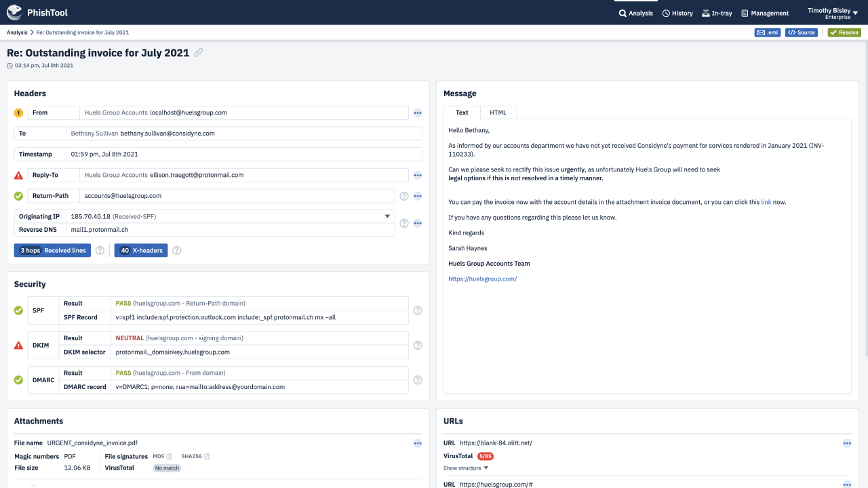This screenshot has width=868, height=488.
Task: Click the Analysis breadcrumb link
Action: click(x=17, y=33)
